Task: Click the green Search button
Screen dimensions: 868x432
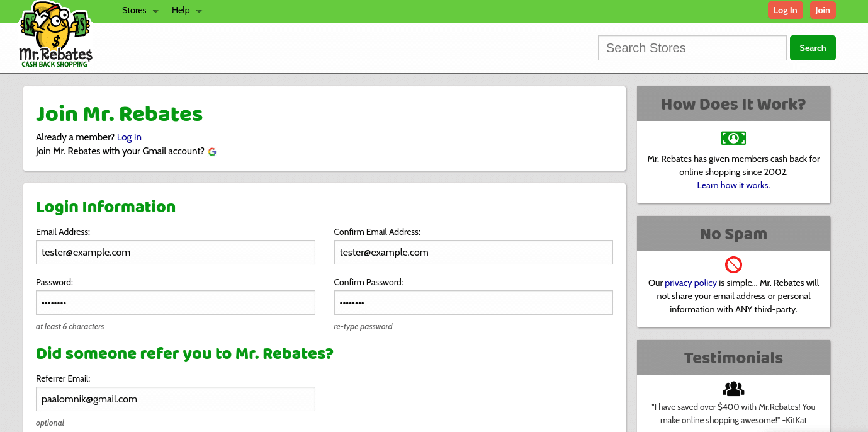Action: point(813,48)
